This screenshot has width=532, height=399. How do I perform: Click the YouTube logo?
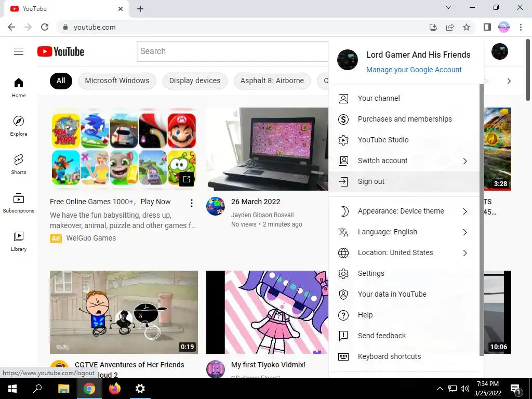click(61, 51)
